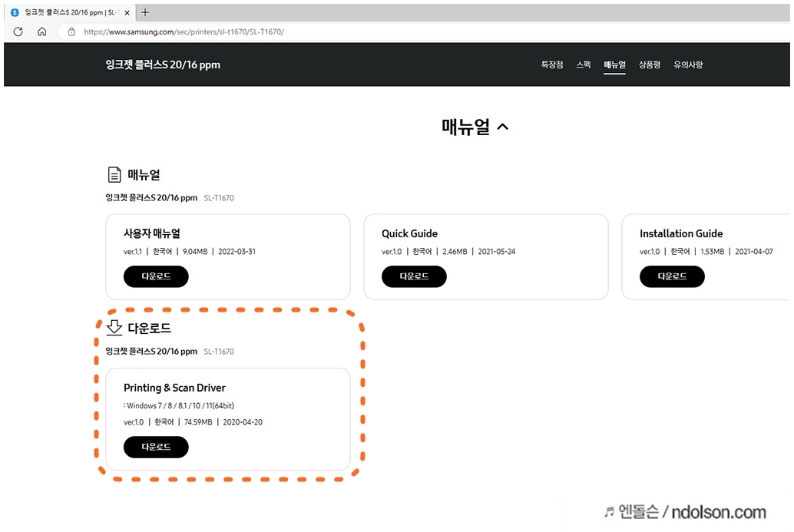Open the 상품평 section tab
This screenshot has width=794, height=532.
point(649,64)
